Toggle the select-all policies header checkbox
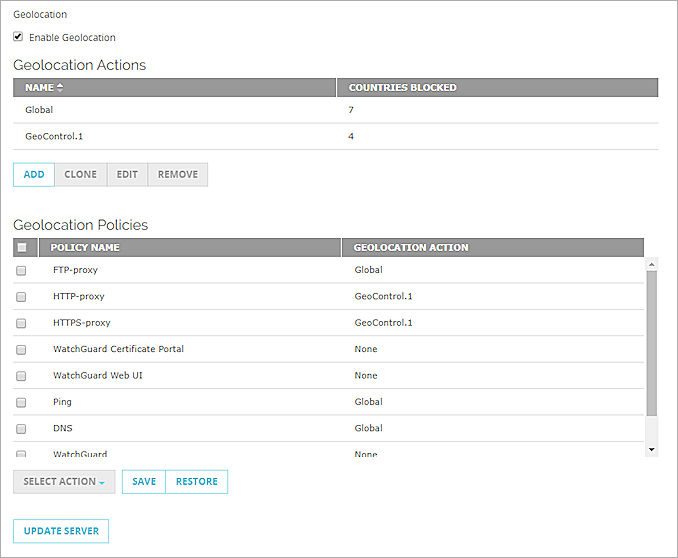Viewport: 678px width, 558px height. 21,248
